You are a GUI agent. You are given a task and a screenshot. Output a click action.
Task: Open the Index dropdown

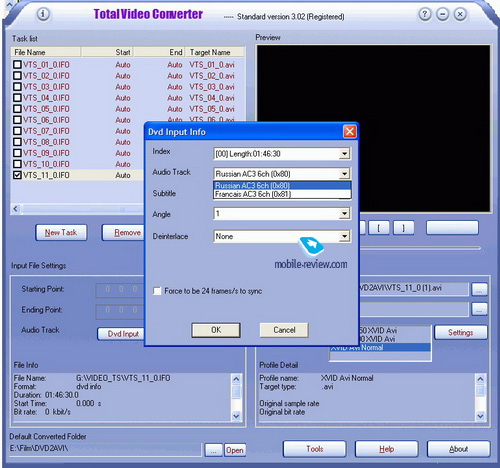pyautogui.click(x=344, y=154)
